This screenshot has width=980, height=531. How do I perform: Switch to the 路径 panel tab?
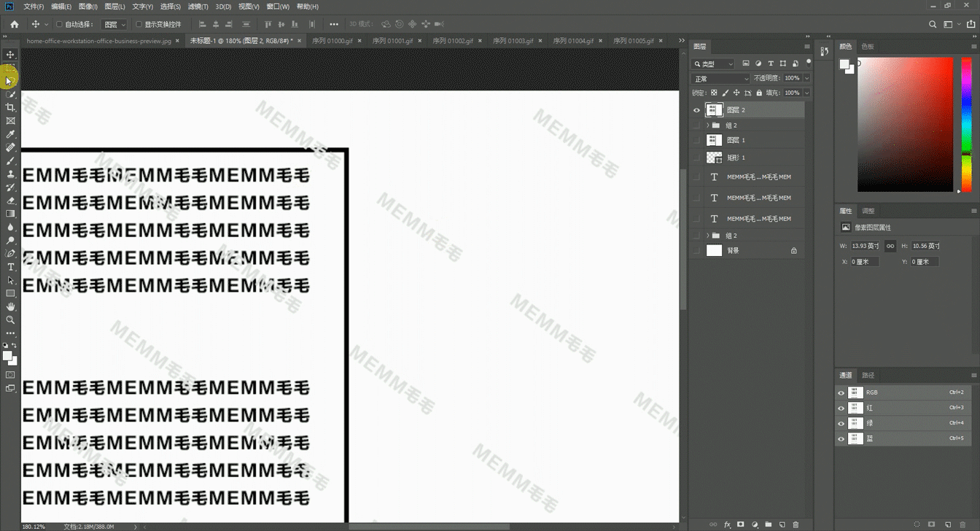pos(868,376)
